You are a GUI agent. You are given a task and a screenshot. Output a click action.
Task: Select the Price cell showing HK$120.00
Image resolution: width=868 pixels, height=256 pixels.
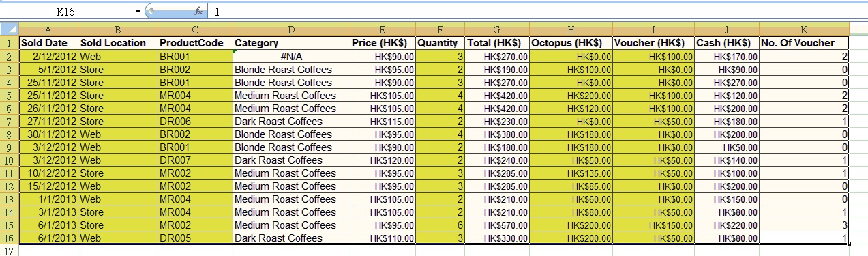(383, 160)
